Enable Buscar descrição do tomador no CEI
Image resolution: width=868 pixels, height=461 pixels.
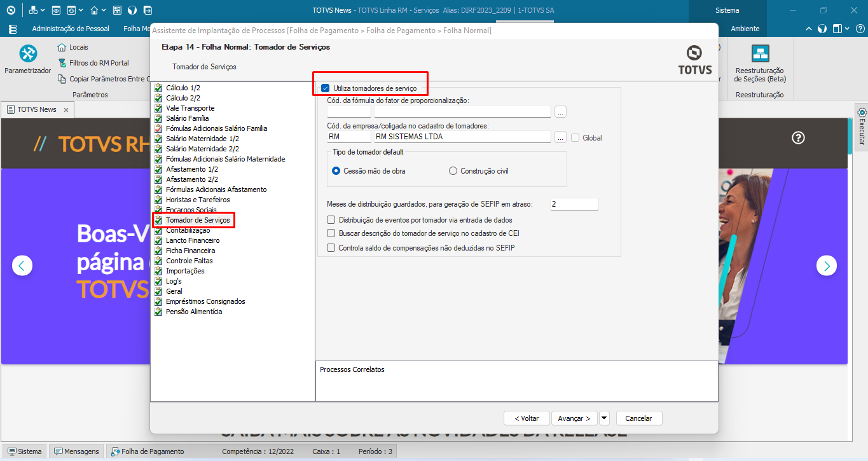[x=331, y=233]
